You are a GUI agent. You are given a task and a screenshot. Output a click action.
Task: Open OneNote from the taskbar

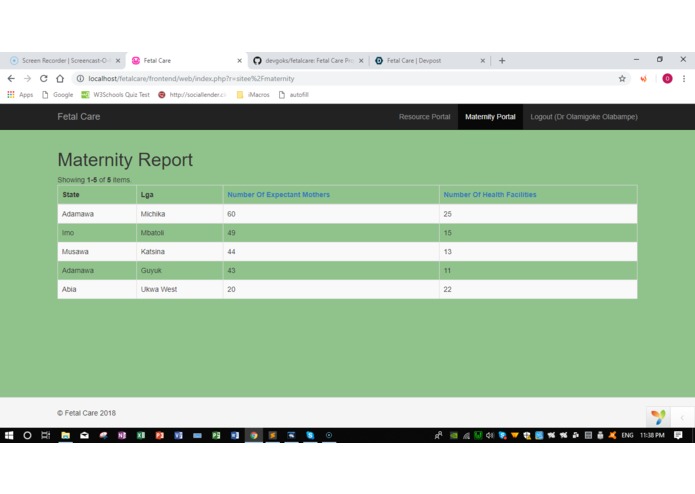[122, 435]
